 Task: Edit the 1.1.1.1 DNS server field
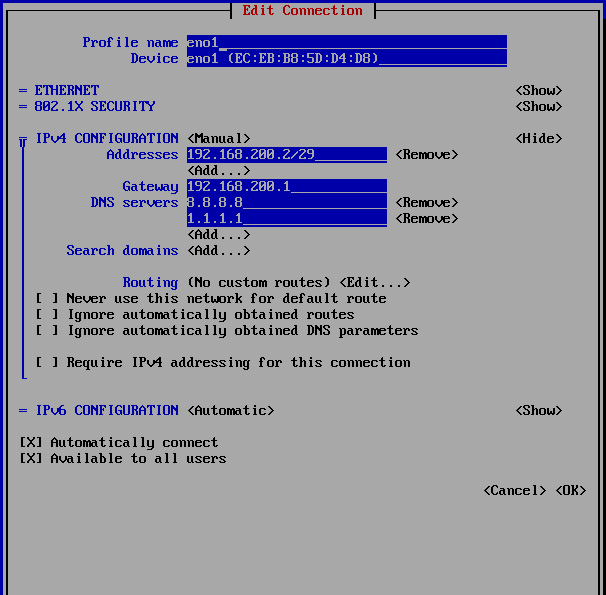click(x=287, y=219)
